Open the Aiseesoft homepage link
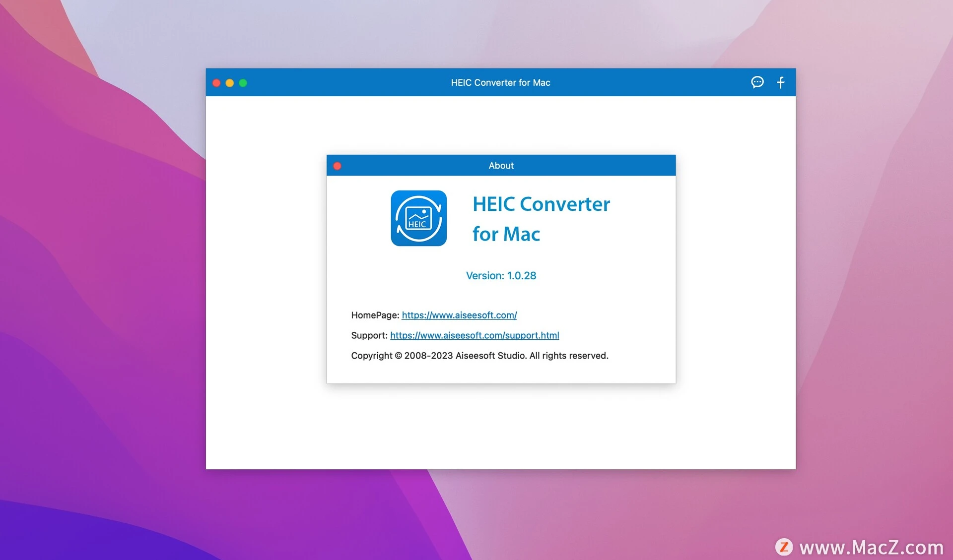This screenshot has width=953, height=560. click(459, 315)
